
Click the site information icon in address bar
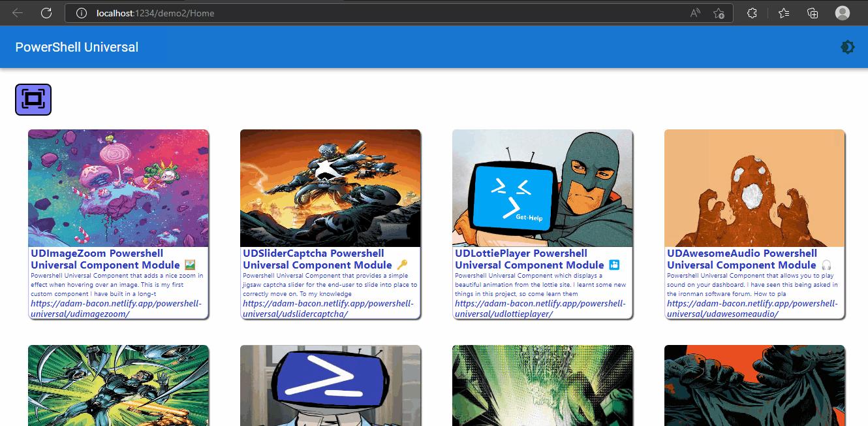tap(82, 13)
